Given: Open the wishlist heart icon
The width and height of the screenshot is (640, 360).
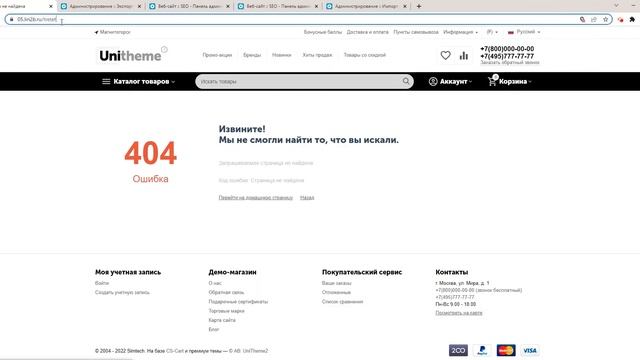Looking at the screenshot, I should [x=445, y=55].
